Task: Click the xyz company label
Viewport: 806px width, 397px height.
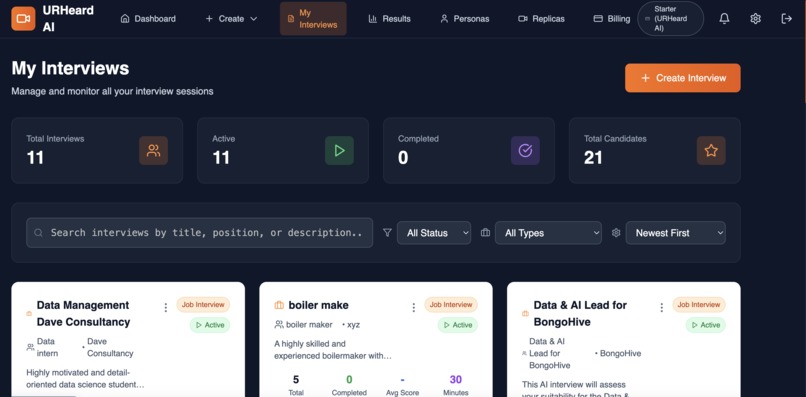Action: coord(353,324)
